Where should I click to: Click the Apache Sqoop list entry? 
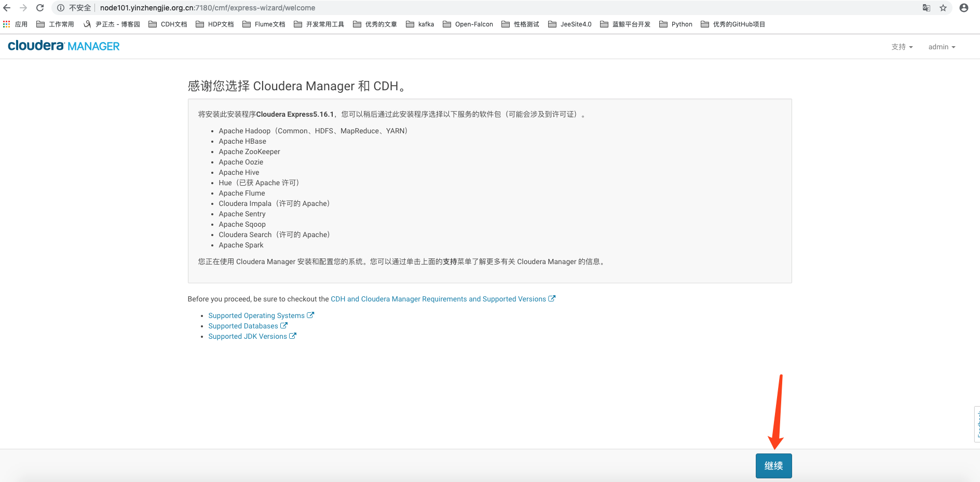(x=242, y=224)
